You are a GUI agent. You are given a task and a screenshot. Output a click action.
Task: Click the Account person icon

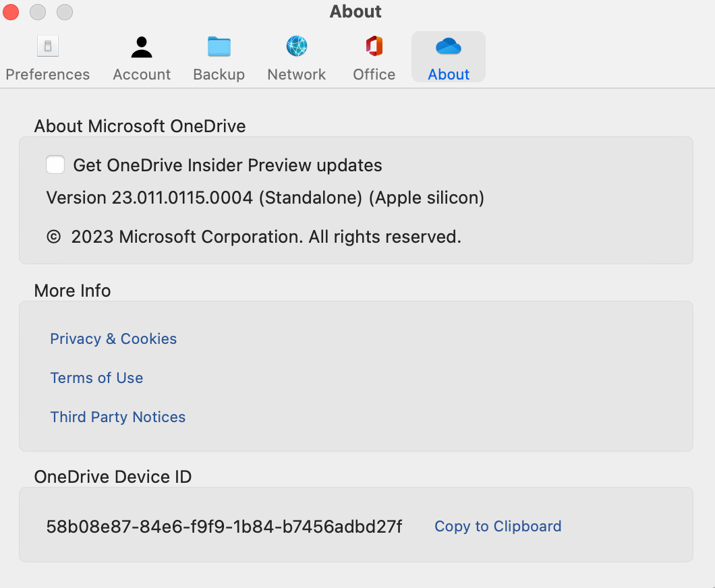point(142,47)
